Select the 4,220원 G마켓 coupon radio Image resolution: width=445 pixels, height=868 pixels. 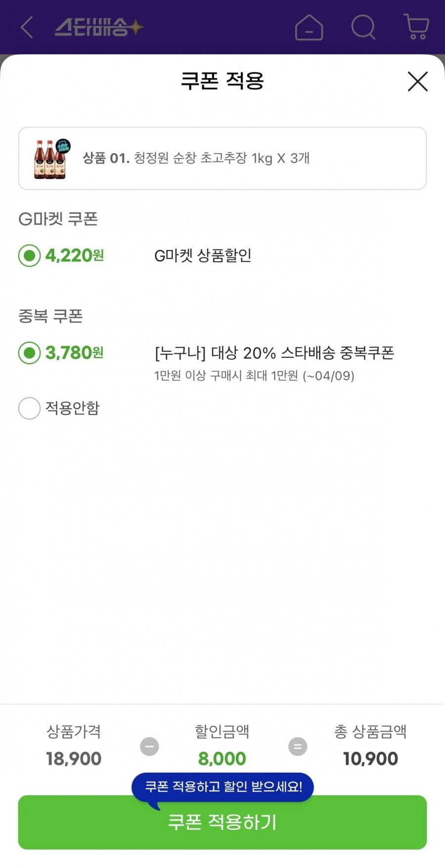point(29,256)
